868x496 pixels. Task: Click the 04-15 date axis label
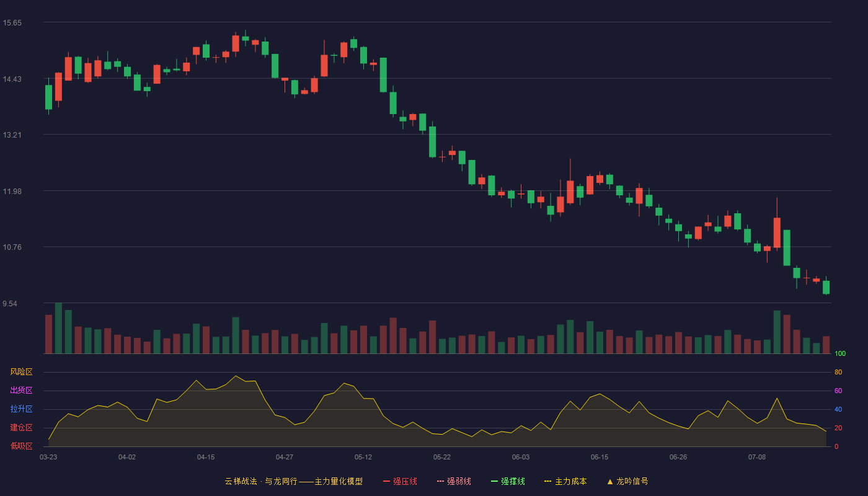[206, 457]
